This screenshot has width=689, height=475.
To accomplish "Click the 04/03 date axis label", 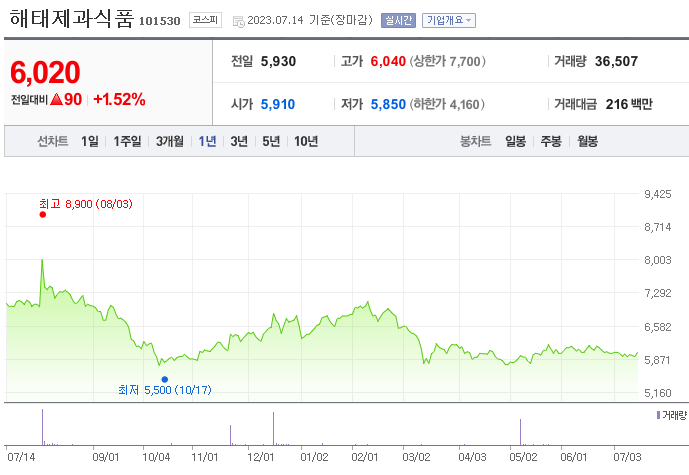I will (x=472, y=457).
